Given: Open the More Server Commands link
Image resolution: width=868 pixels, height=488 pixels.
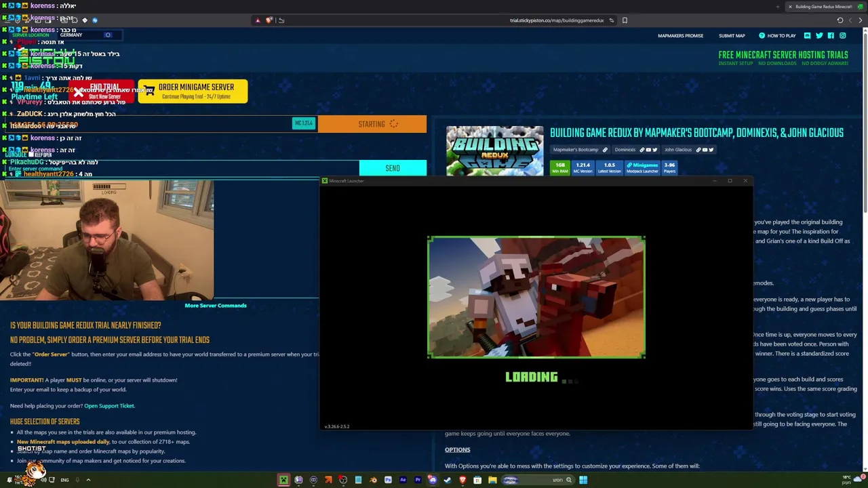Looking at the screenshot, I should coord(216,306).
